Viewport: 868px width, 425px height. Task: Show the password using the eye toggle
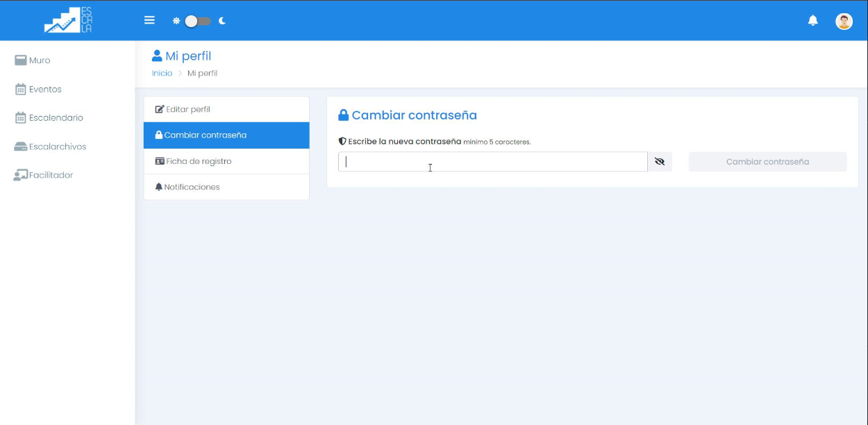click(x=660, y=161)
